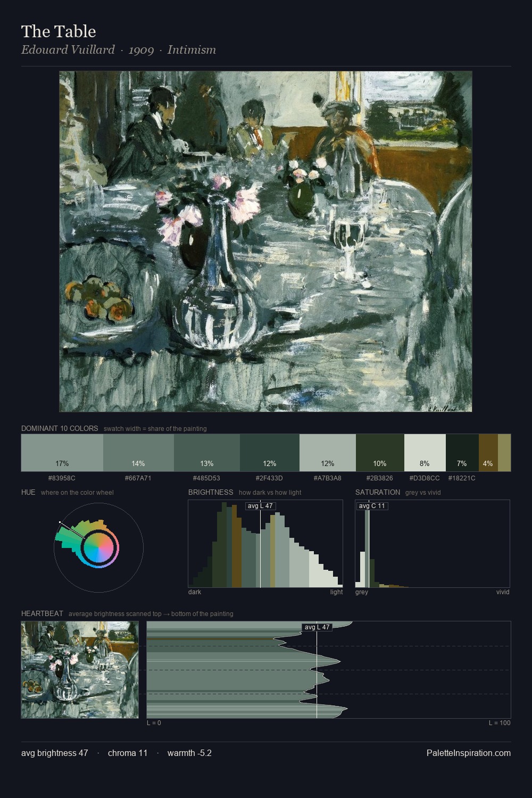Click the 'HUE' section heading

(28, 492)
